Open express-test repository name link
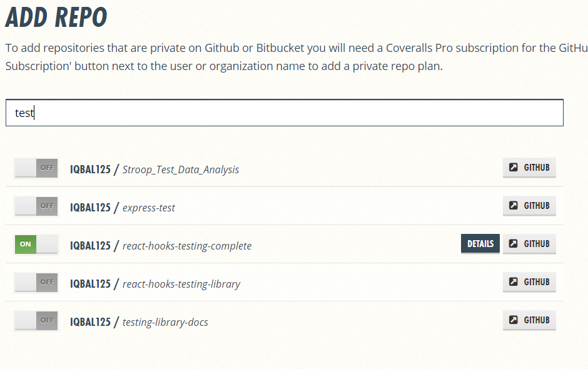 point(148,208)
